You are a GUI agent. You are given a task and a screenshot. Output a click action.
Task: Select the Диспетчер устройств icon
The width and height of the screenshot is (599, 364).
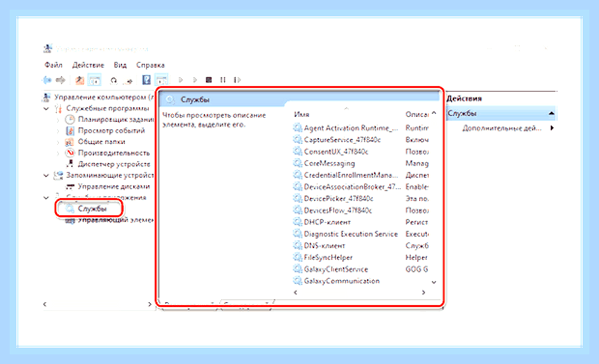(70, 164)
